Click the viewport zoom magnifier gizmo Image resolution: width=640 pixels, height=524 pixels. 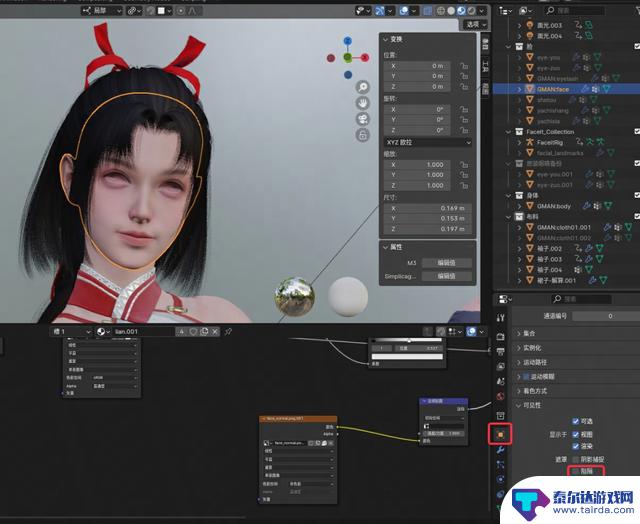tap(362, 87)
